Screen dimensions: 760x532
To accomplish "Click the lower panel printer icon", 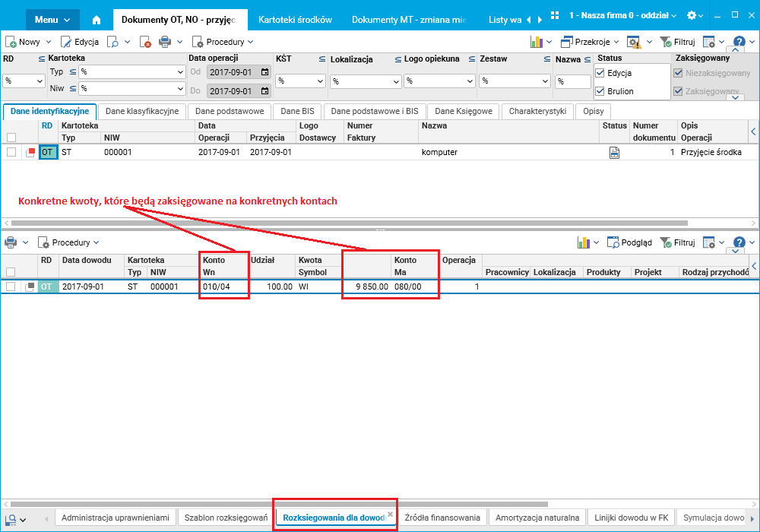I will [x=11, y=242].
